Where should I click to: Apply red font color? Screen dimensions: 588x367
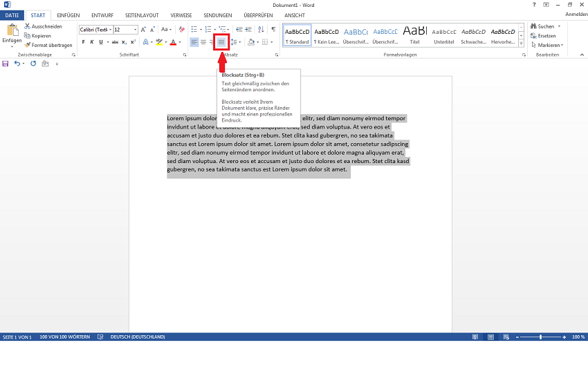click(x=173, y=42)
